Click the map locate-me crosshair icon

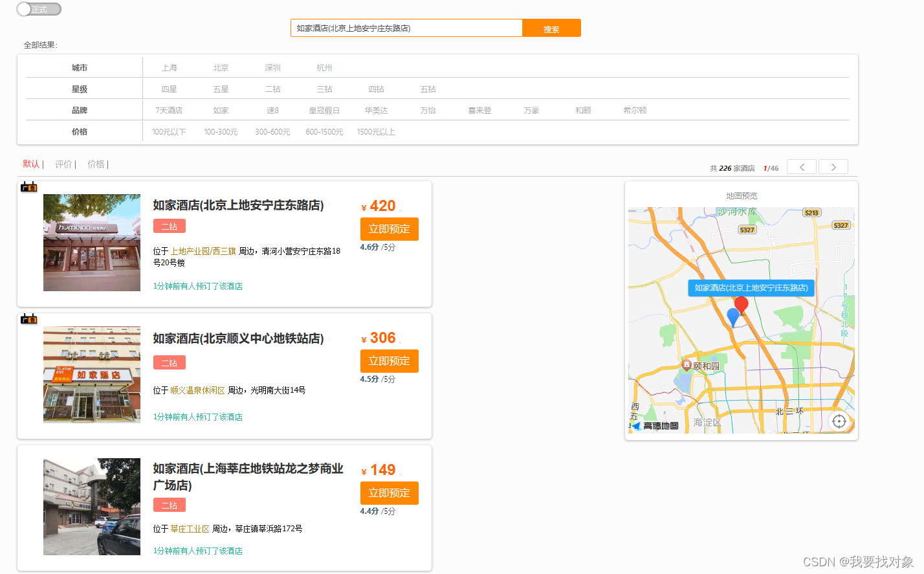point(839,421)
